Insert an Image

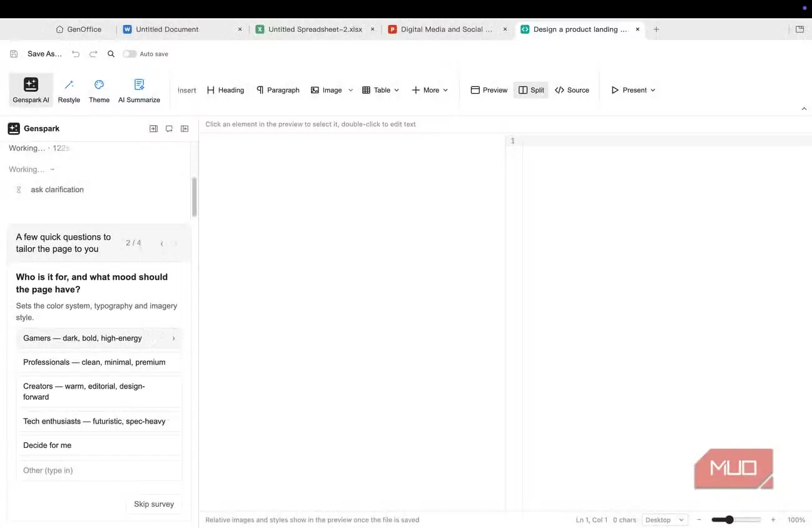(327, 90)
